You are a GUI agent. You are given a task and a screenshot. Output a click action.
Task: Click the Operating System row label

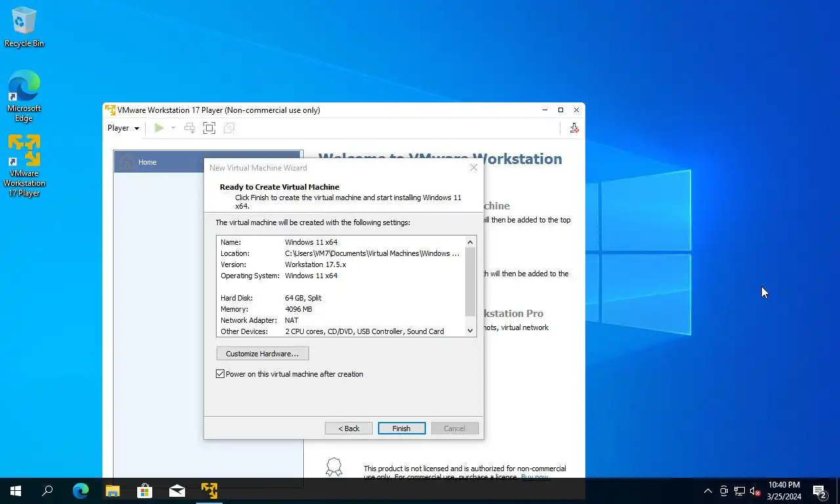coord(249,276)
